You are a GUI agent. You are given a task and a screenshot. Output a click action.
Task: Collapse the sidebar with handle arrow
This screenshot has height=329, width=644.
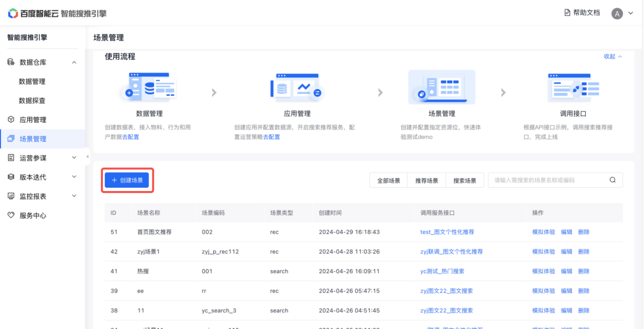tap(87, 157)
